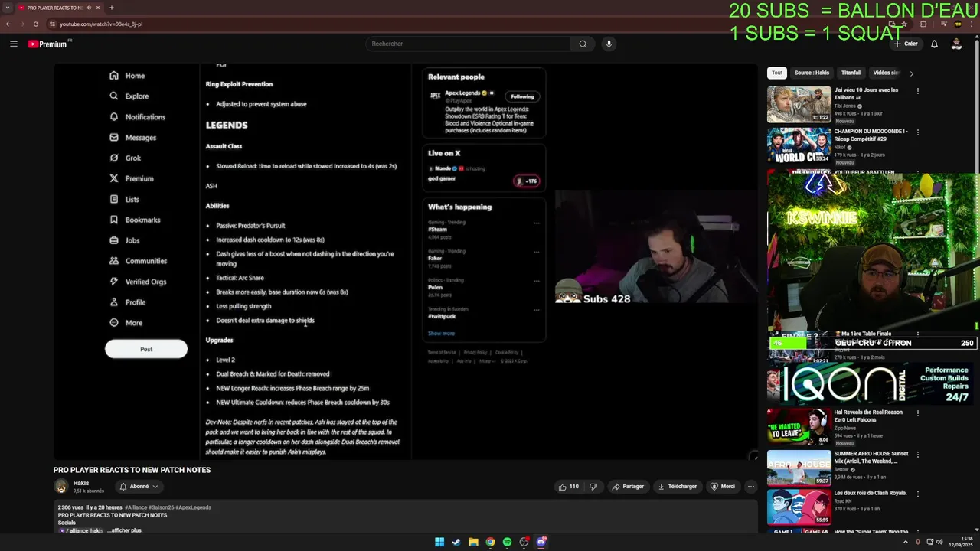Image resolution: width=980 pixels, height=551 pixels.
Task: Focus the Rechercher search field
Action: (x=468, y=44)
